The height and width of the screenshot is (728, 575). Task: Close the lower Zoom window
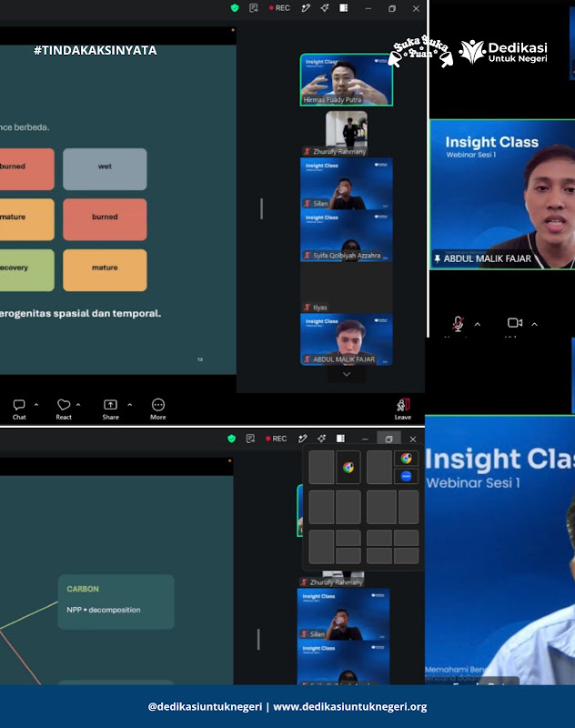412,439
